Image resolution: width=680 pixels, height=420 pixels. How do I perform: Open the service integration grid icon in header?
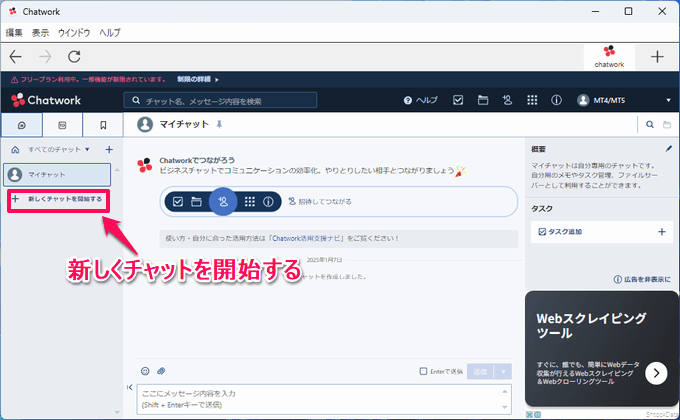[x=532, y=100]
